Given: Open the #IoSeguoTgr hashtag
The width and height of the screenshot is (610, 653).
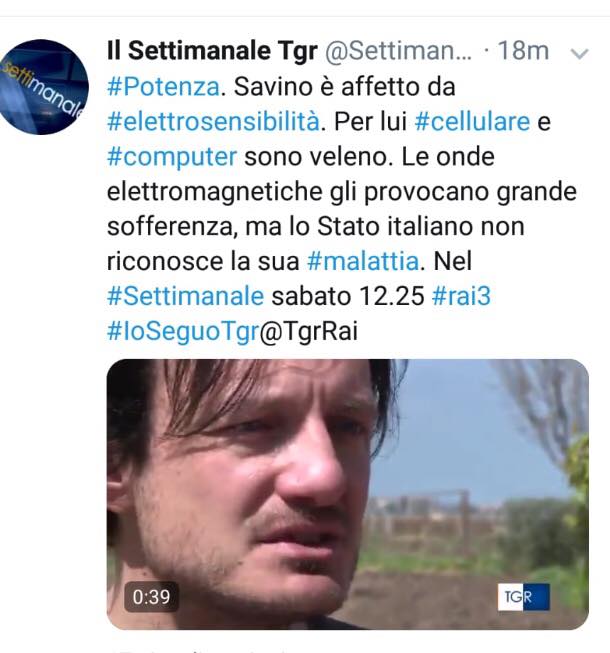Looking at the screenshot, I should (183, 331).
